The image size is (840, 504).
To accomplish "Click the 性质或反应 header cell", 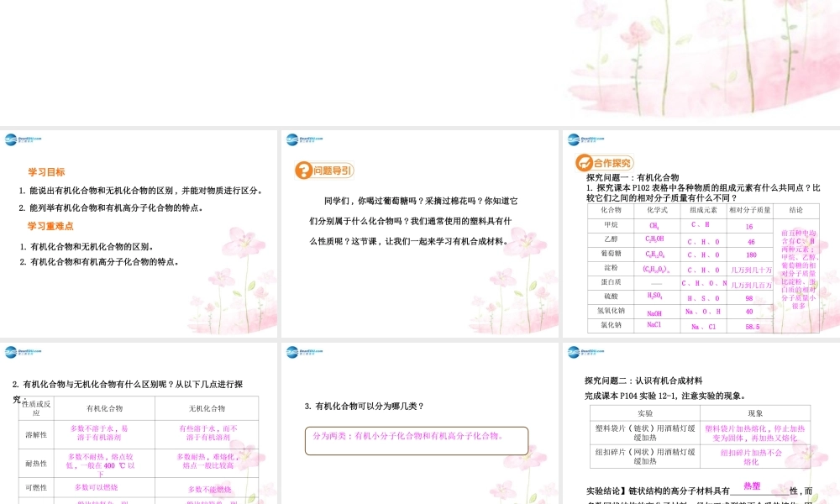I will [36, 408].
